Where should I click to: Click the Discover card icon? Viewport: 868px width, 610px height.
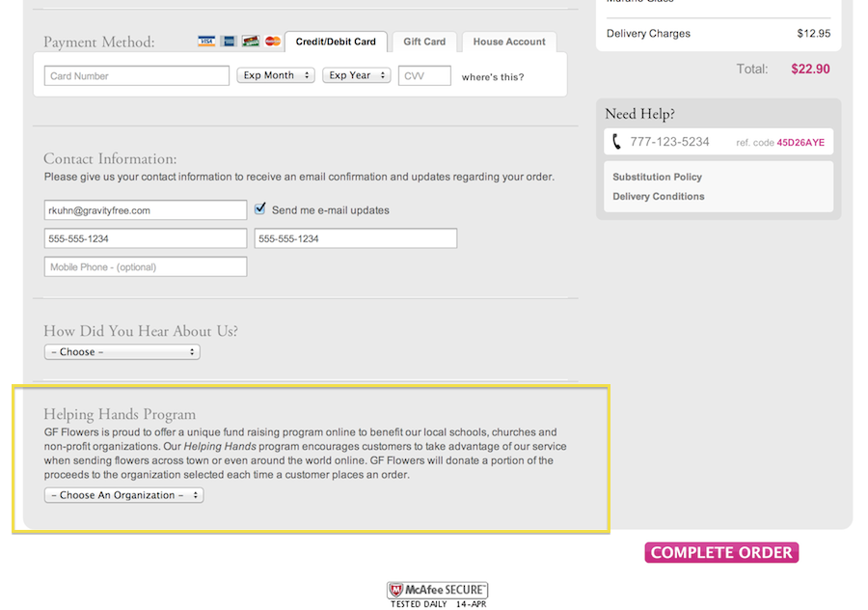pyautogui.click(x=251, y=42)
